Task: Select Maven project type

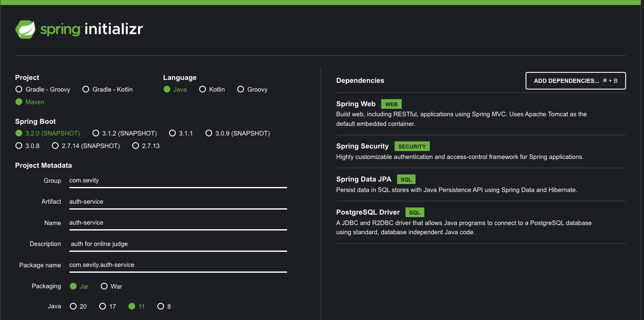Action: [x=30, y=102]
